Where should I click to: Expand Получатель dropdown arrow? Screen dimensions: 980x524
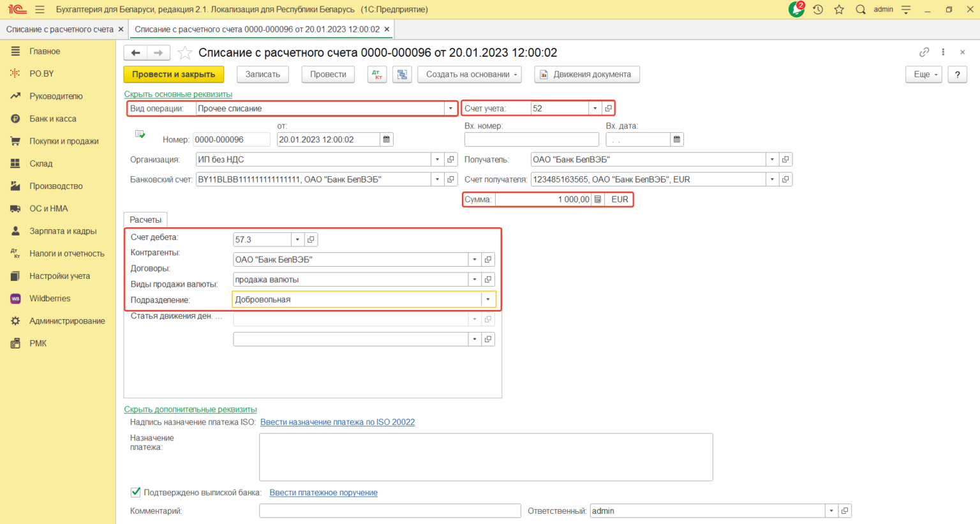(772, 160)
